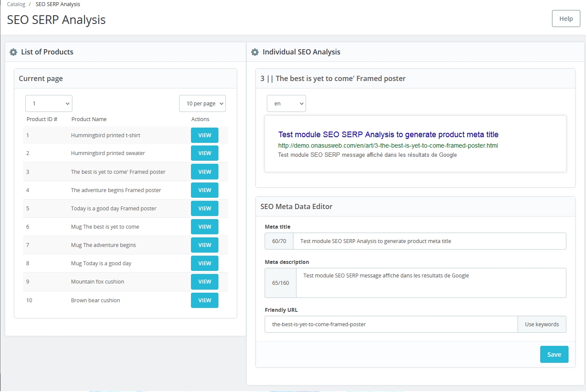
Task: Open the page number dropdown
Action: click(48, 103)
